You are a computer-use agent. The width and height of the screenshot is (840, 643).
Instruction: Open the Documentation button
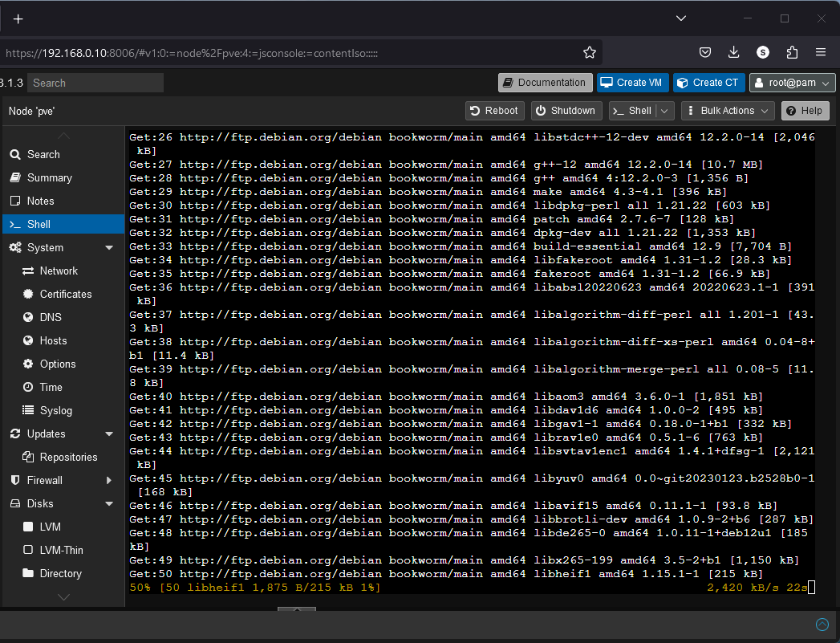pos(546,83)
